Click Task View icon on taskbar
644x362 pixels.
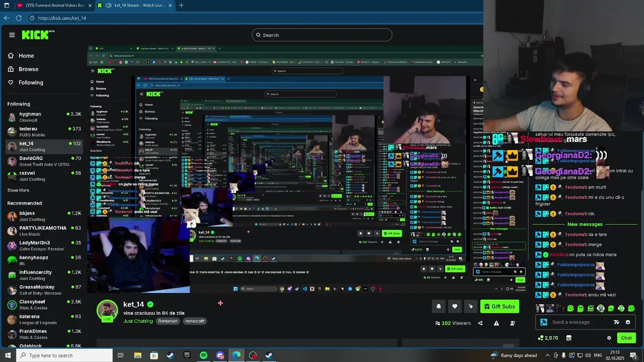121,355
